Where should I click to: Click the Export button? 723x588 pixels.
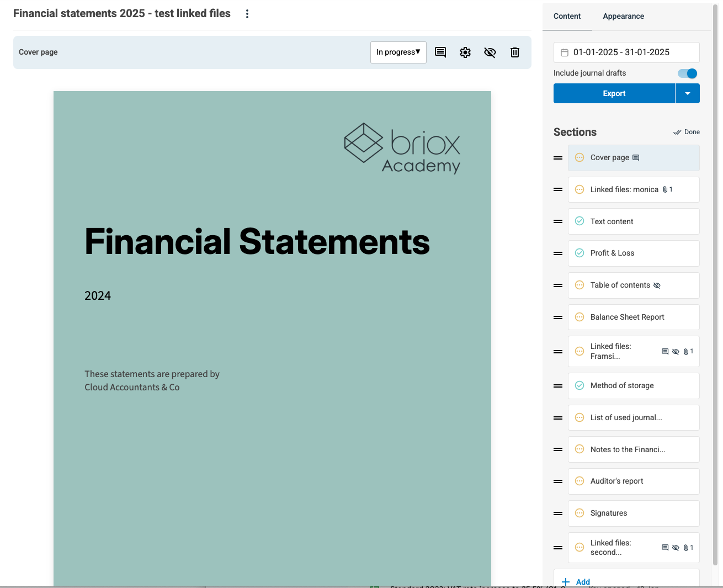(614, 94)
